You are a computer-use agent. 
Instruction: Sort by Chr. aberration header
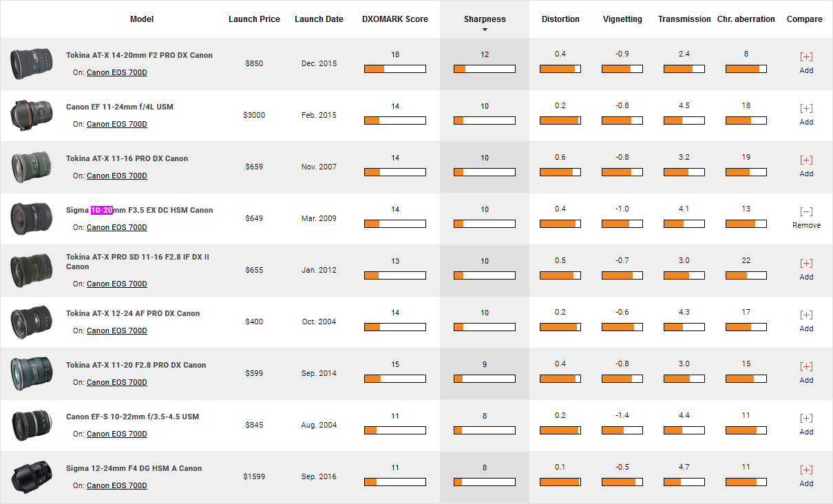pos(746,19)
